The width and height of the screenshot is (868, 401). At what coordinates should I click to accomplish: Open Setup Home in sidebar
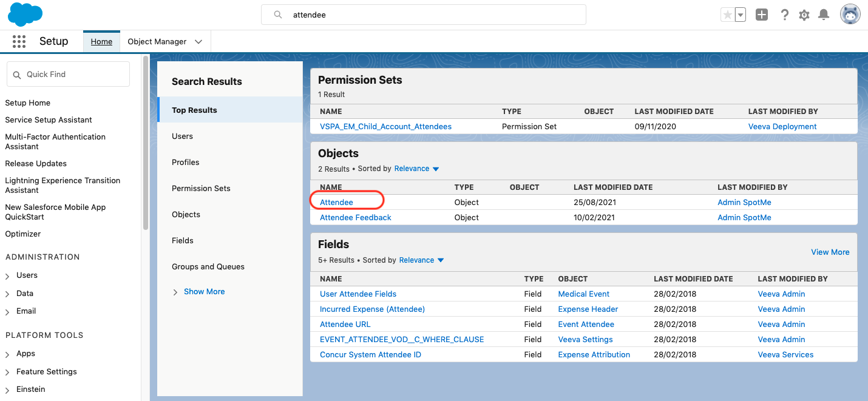27,103
